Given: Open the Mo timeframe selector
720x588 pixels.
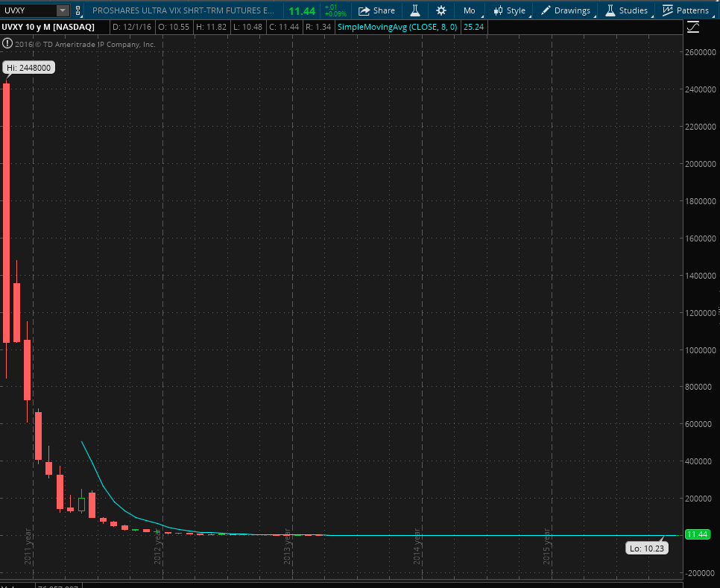Looking at the screenshot, I should click(x=470, y=10).
